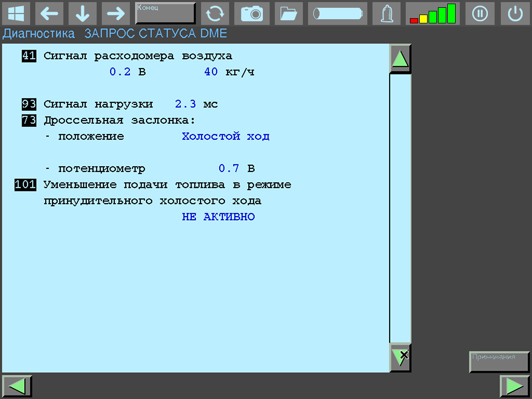This screenshot has height=399, width=532.
Task: Click the camera screenshot icon
Action: click(252, 14)
